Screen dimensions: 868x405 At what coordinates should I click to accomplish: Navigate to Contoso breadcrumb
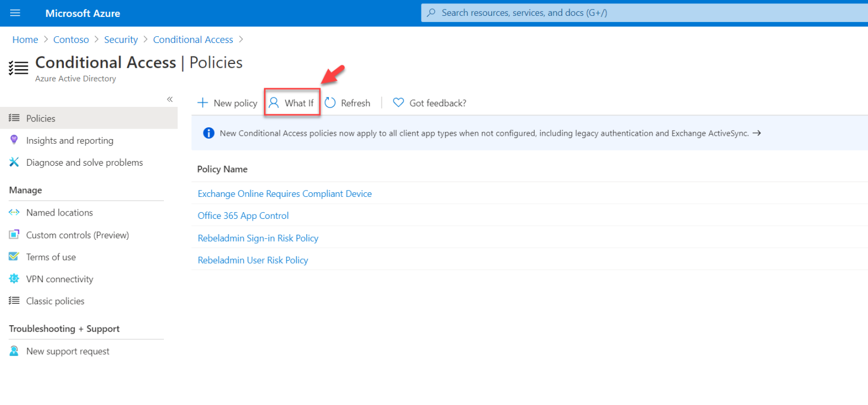[x=71, y=40]
